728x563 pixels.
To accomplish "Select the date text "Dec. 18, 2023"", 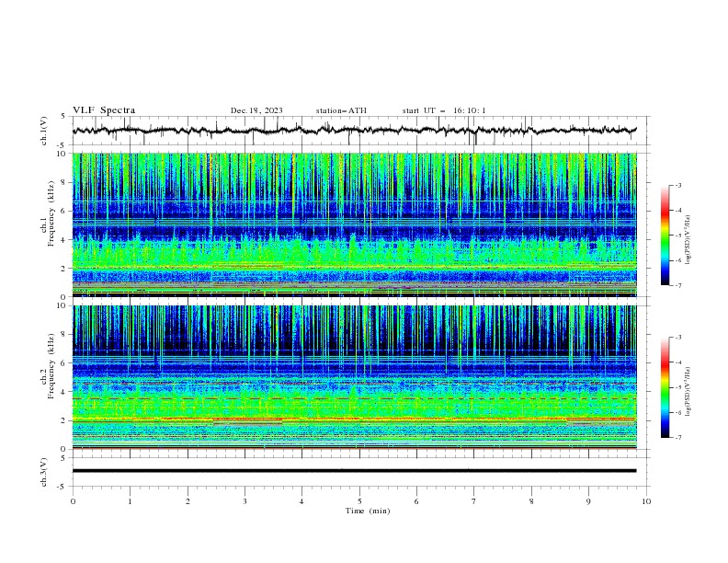I will pos(256,110).
